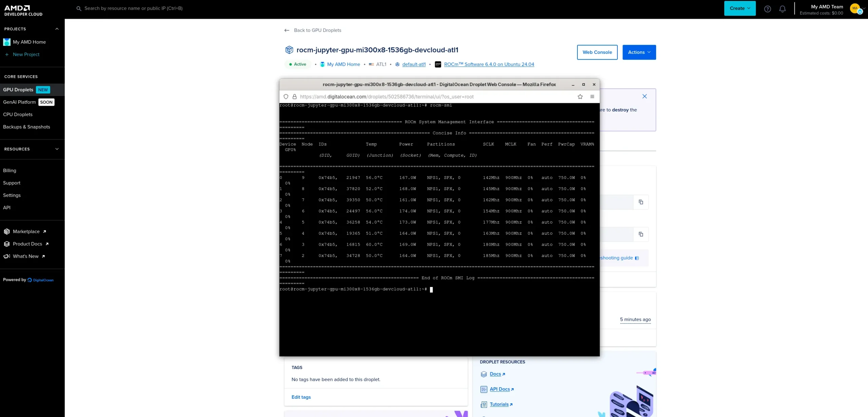The width and height of the screenshot is (868, 417).
Task: Click the upper copy-to-clipboard icon
Action: pos(641,202)
